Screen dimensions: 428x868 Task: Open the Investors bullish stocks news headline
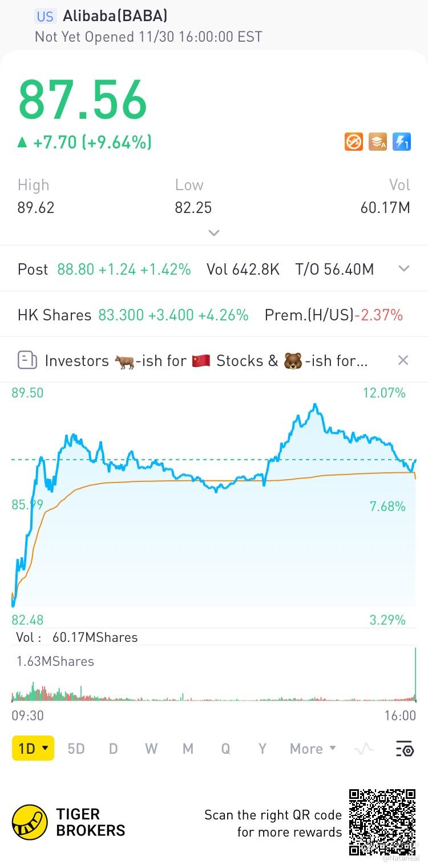205,360
